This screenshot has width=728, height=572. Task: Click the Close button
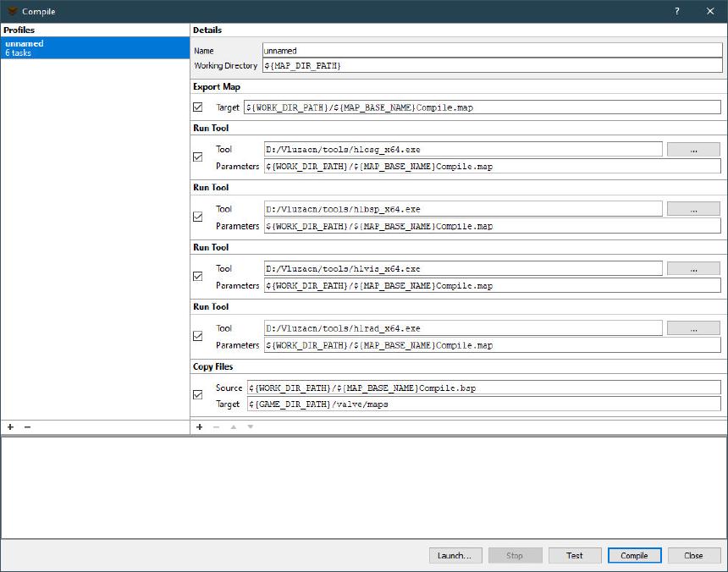pos(694,555)
